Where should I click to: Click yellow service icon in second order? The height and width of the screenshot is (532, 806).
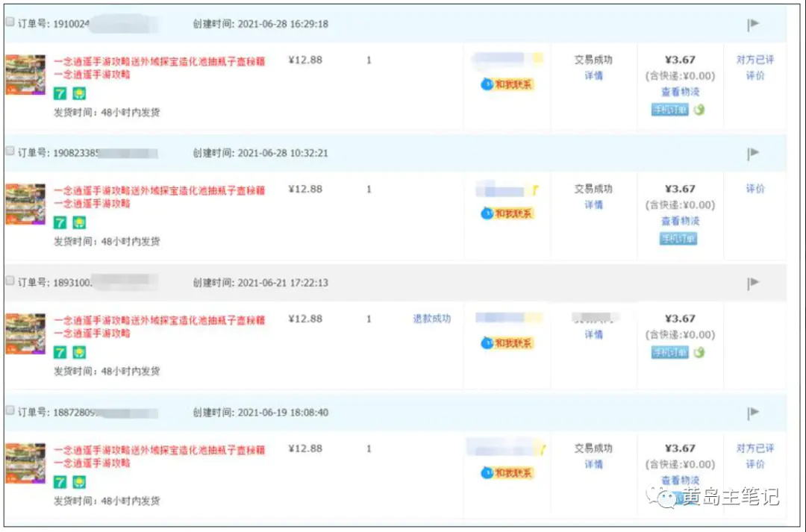[x=78, y=223]
